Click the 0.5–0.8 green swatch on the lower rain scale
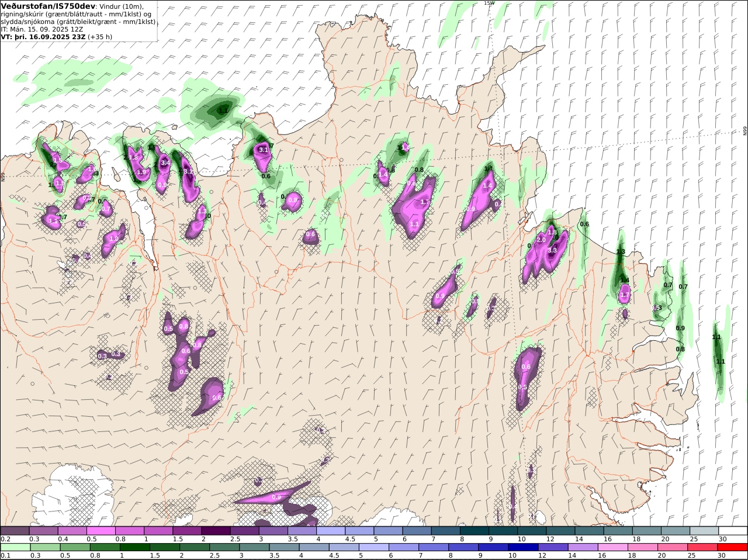 coord(75,547)
